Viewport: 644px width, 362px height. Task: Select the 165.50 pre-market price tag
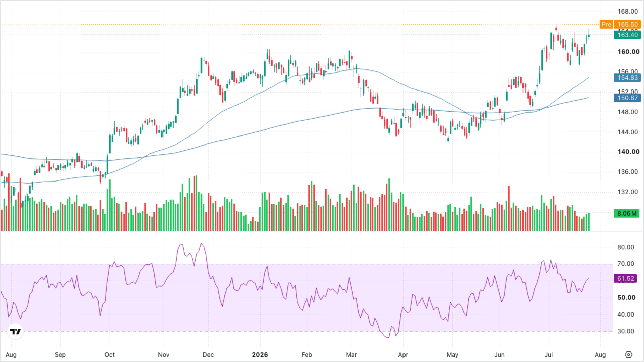point(627,24)
